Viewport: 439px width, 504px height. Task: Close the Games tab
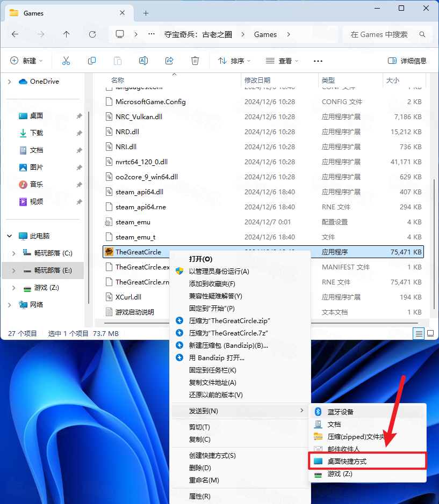coord(123,13)
